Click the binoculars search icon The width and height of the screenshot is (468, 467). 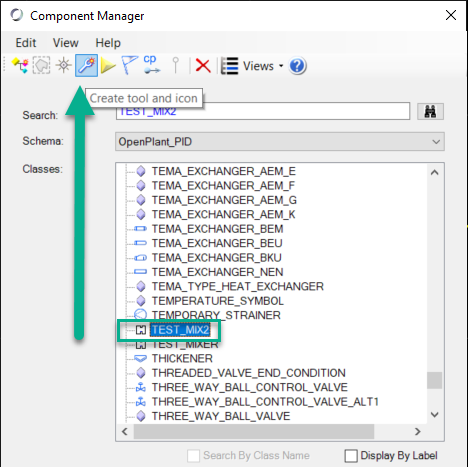430,111
